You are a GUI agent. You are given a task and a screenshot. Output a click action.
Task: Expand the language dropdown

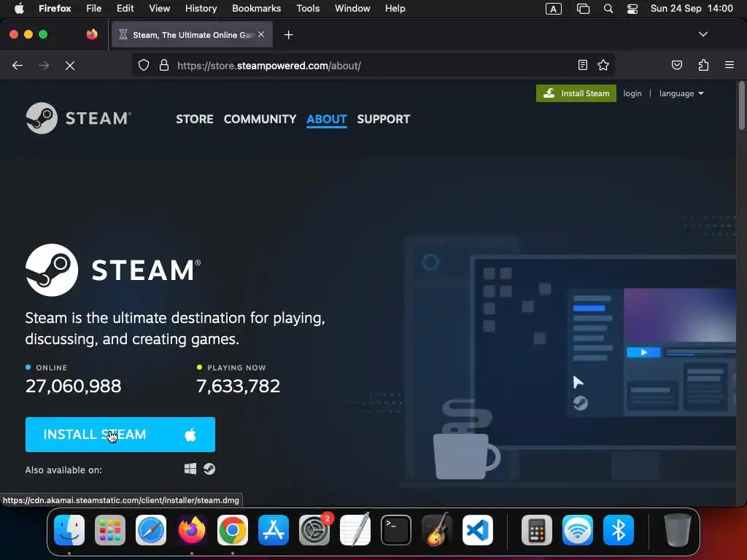point(681,93)
